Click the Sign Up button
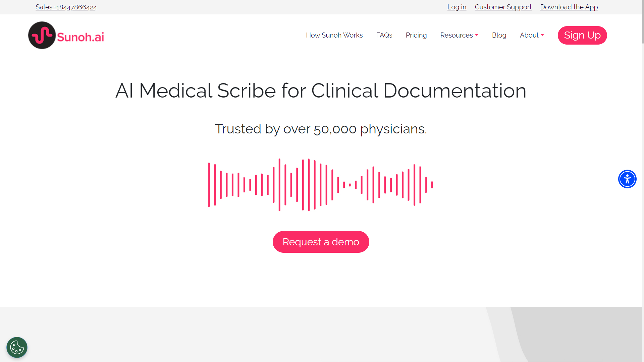 [x=582, y=35]
